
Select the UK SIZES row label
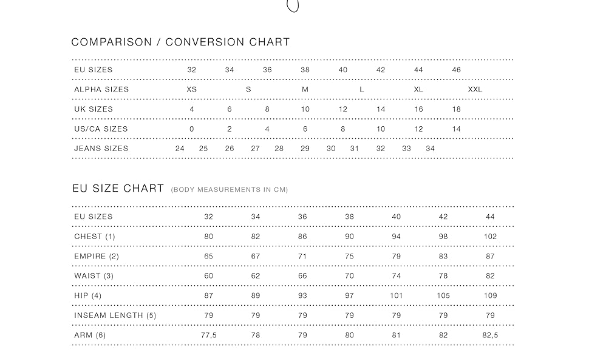point(94,109)
